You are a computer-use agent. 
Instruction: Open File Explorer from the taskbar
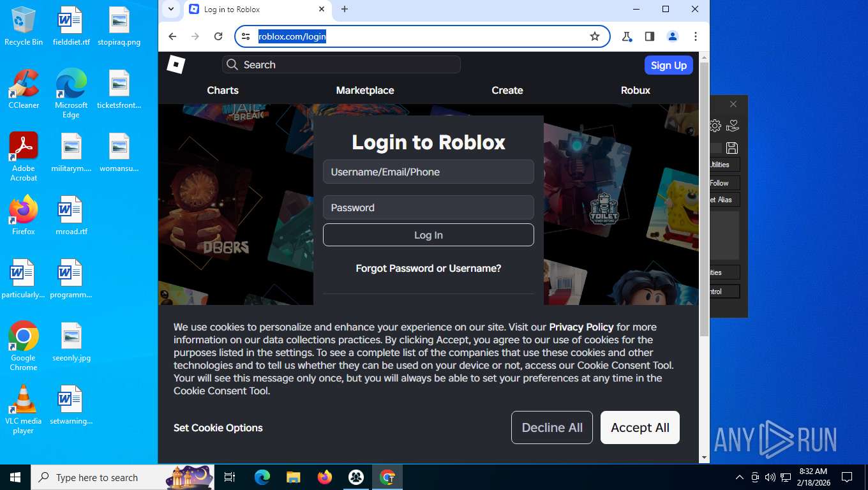pos(294,477)
